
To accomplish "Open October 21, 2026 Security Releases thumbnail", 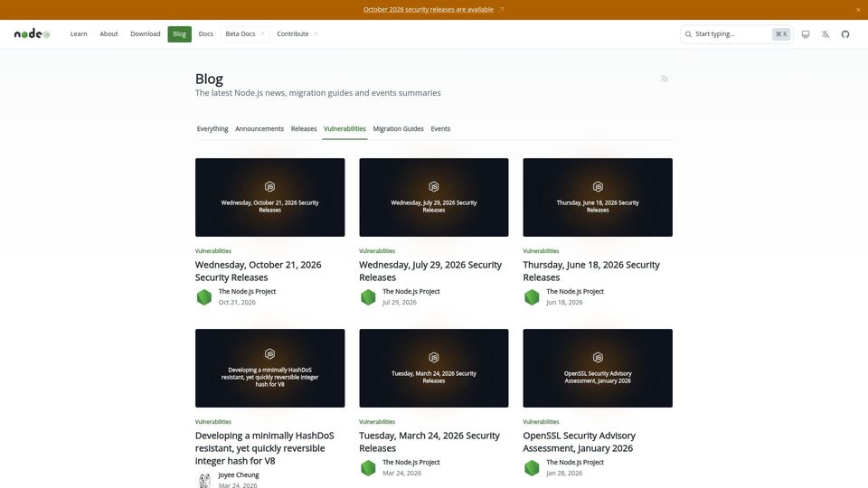I will [x=269, y=198].
